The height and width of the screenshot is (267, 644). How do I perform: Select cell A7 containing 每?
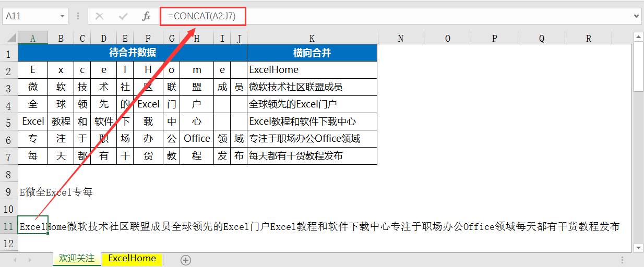(x=33, y=156)
